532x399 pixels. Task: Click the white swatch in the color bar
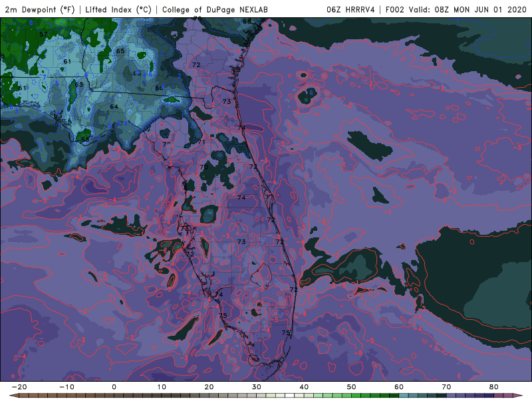(290, 396)
